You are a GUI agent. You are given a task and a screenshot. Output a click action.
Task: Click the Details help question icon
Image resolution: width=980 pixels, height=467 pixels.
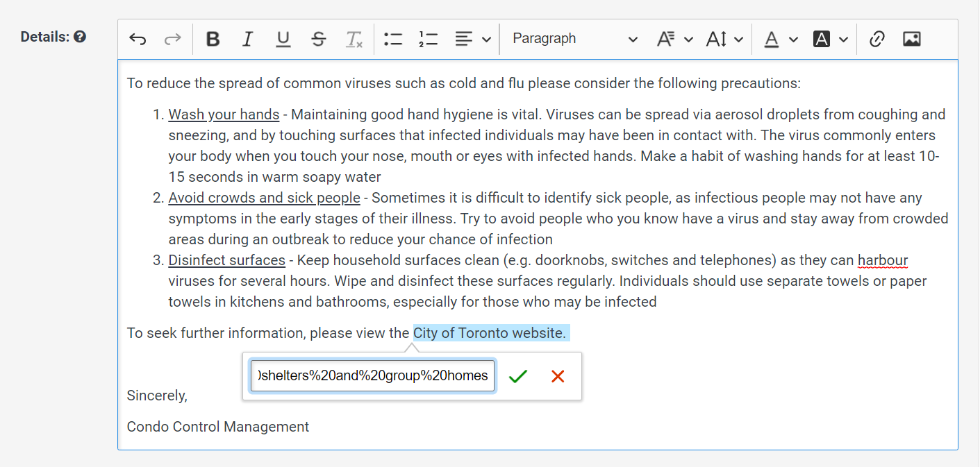(x=80, y=37)
